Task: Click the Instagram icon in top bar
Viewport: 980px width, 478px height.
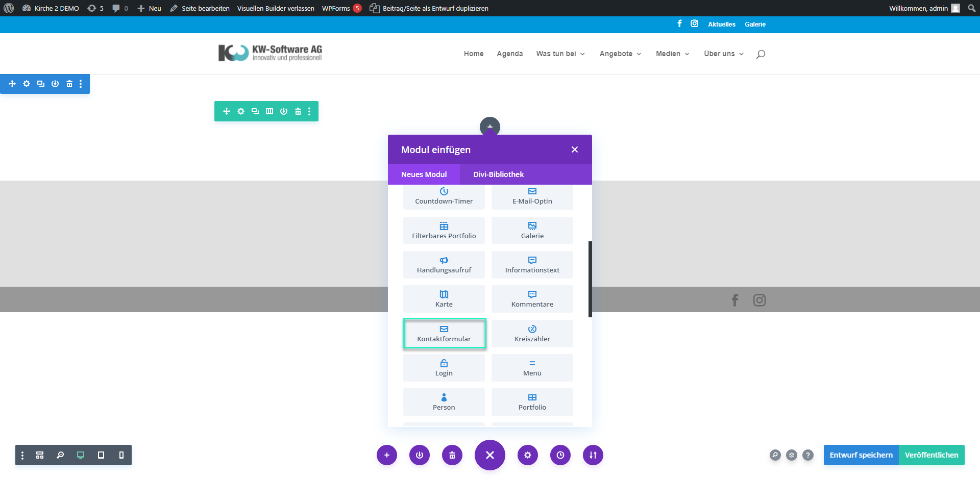Action: 694,23
